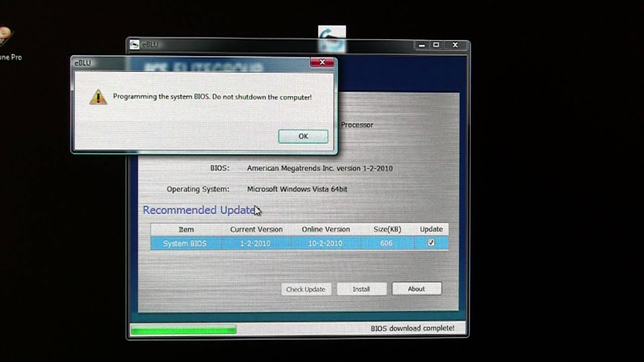Click the Current Version column header
Image resolution: width=644 pixels, height=362 pixels.
256,229
